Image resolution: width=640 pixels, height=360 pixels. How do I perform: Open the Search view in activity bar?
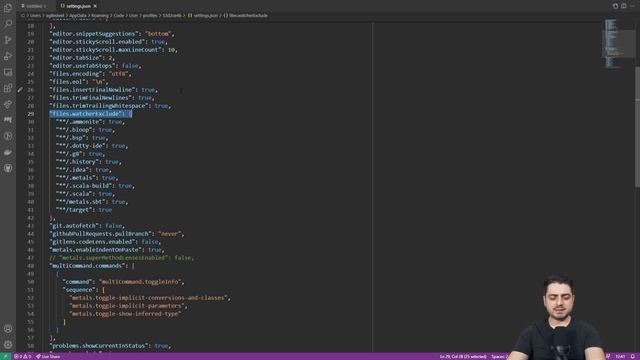8,24
